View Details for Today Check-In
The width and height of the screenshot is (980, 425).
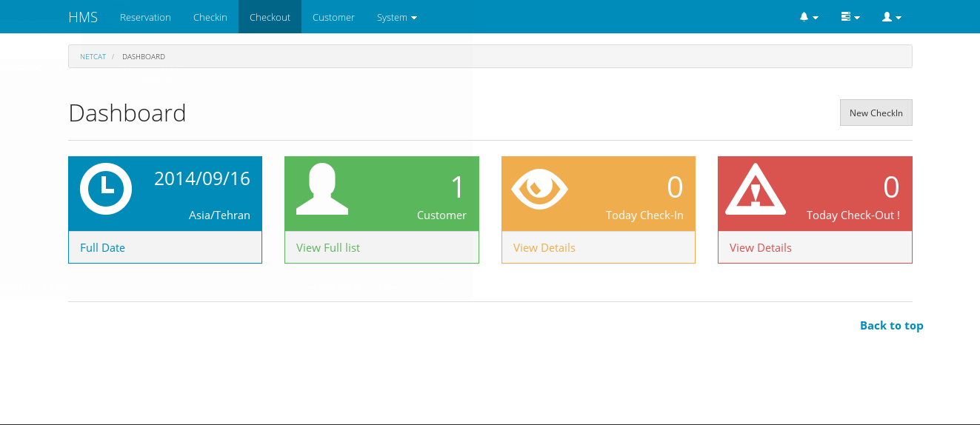(544, 248)
